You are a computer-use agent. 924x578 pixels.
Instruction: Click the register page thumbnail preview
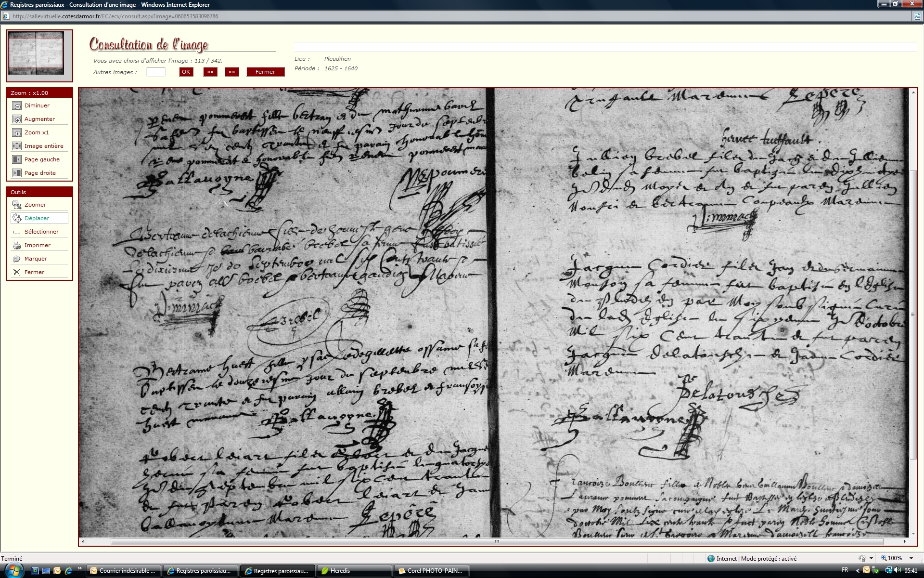point(37,53)
